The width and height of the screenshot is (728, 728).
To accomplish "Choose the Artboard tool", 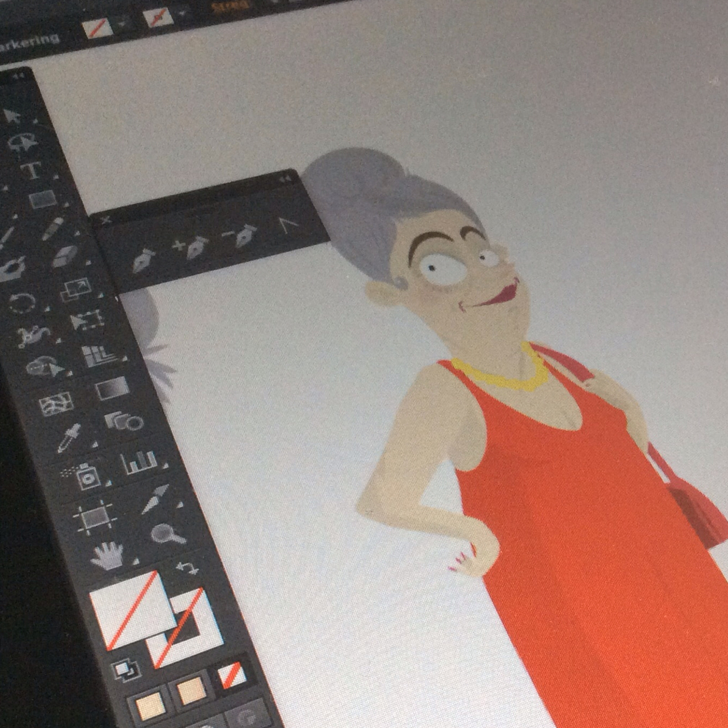I will [x=94, y=518].
